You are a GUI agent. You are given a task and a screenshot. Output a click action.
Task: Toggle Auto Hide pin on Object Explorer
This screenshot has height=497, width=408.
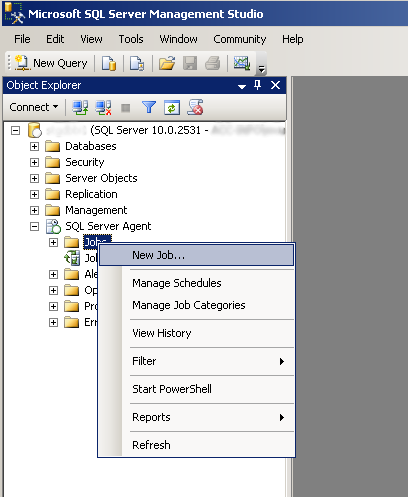point(257,85)
